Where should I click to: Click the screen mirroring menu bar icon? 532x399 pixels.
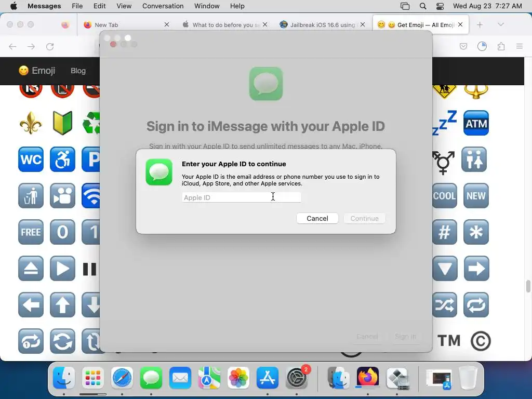coord(405,6)
